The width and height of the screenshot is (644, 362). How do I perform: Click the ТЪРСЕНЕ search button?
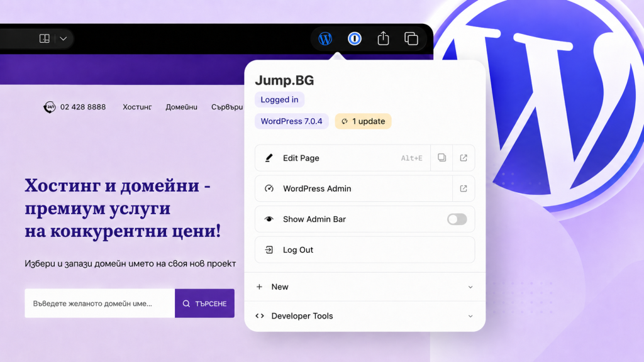(204, 304)
